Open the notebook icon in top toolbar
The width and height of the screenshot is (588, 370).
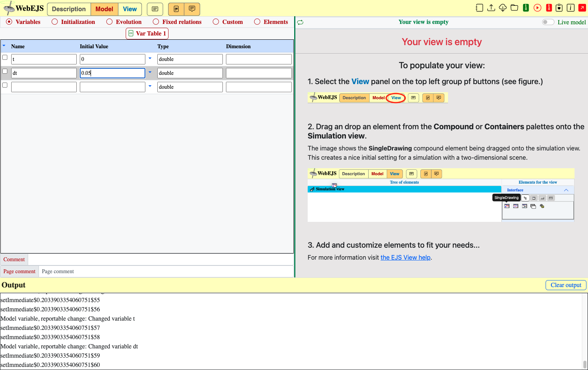pyautogui.click(x=479, y=8)
